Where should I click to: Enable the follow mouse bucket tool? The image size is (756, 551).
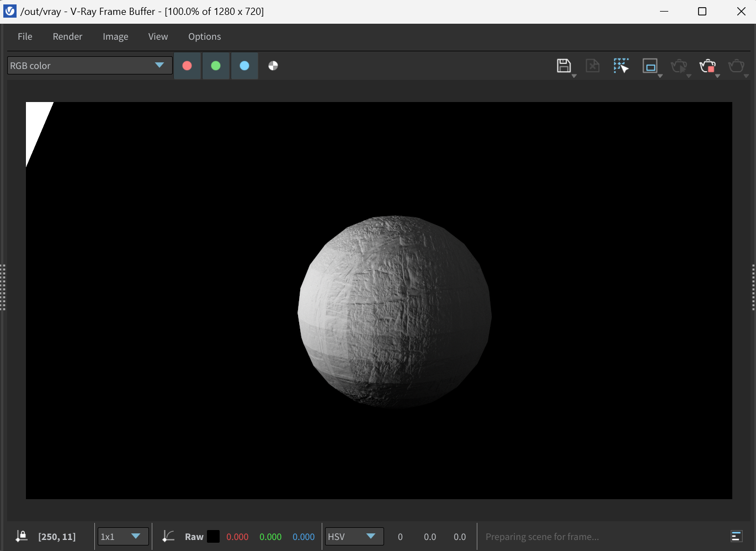621,66
